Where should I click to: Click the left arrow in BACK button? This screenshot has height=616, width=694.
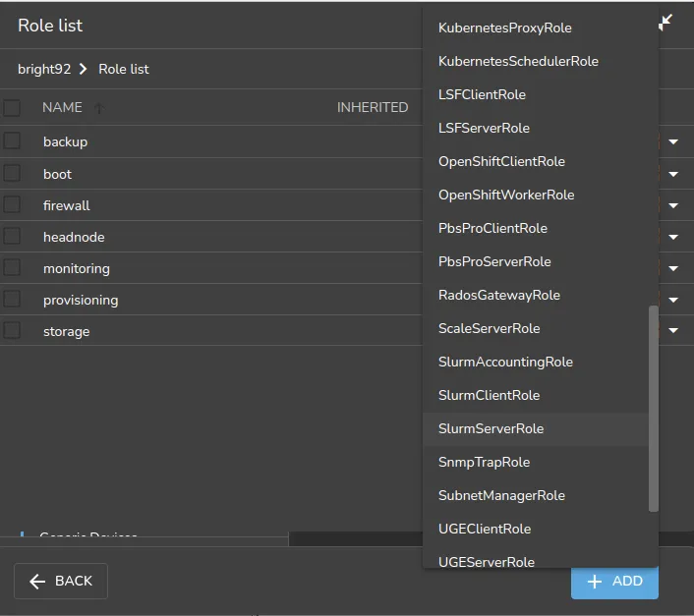tap(37, 581)
